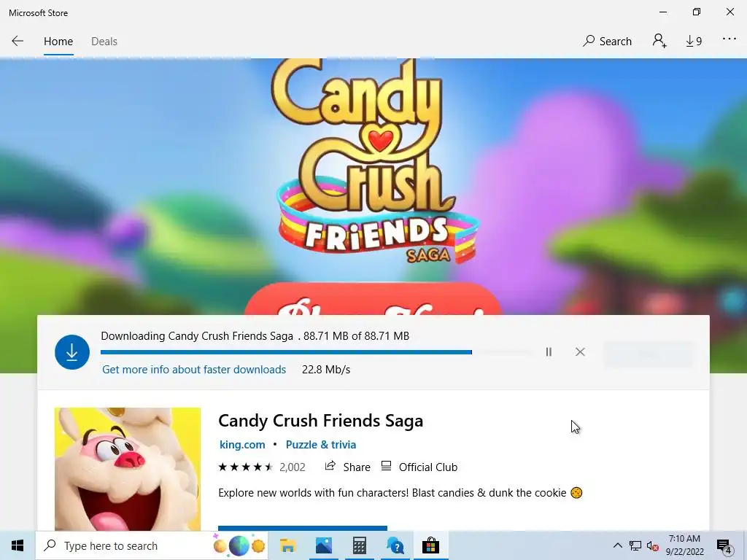The height and width of the screenshot is (560, 747).
Task: Open Get more info about faster downloads
Action: [x=194, y=370]
